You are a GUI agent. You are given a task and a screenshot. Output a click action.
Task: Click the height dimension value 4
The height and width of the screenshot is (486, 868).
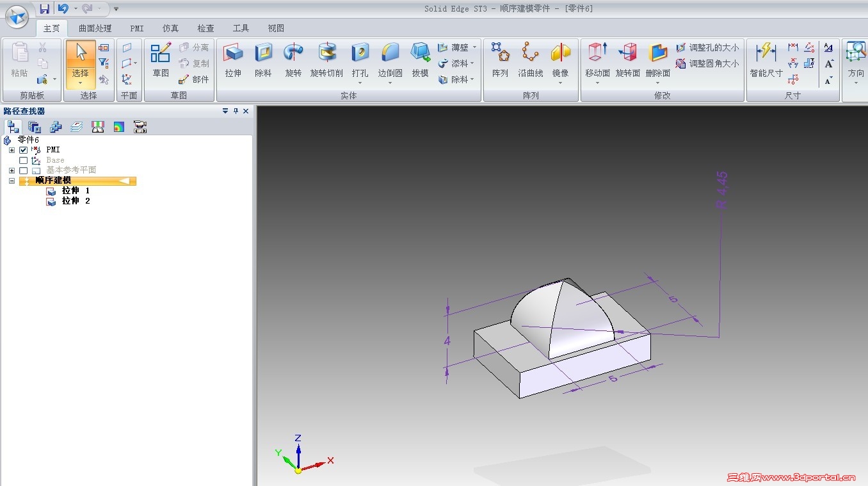[x=447, y=341]
